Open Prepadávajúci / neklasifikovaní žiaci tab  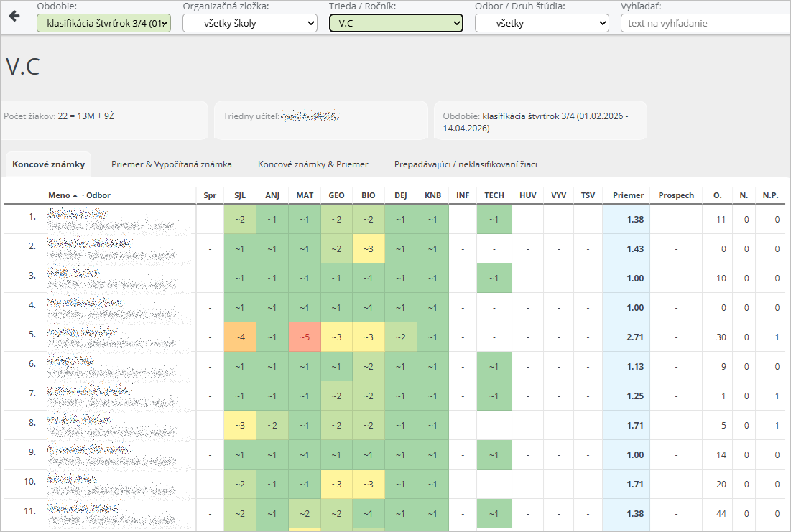point(465,164)
